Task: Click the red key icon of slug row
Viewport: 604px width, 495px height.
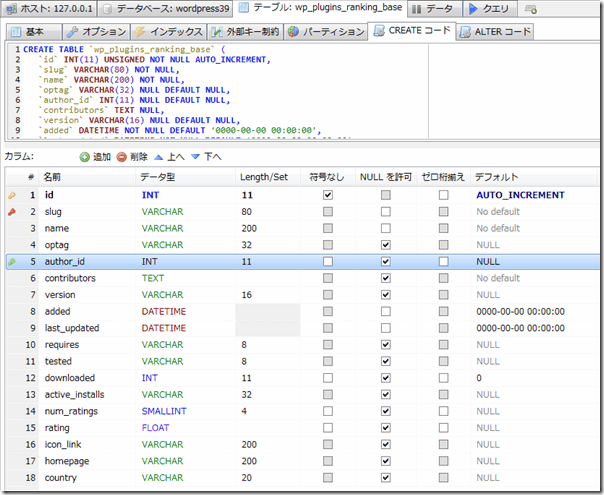Action: [x=12, y=212]
